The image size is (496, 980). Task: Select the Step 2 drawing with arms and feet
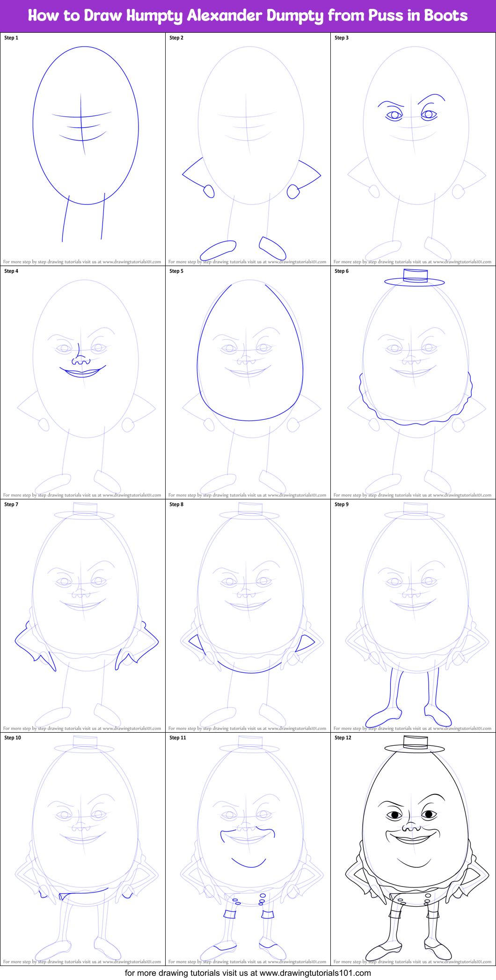(x=250, y=150)
